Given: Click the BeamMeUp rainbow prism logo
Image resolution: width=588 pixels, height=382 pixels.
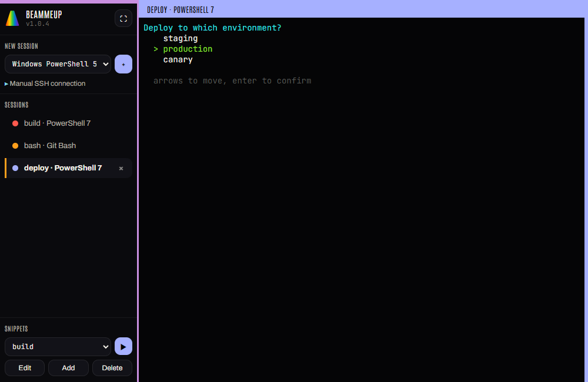Looking at the screenshot, I should 12,18.
